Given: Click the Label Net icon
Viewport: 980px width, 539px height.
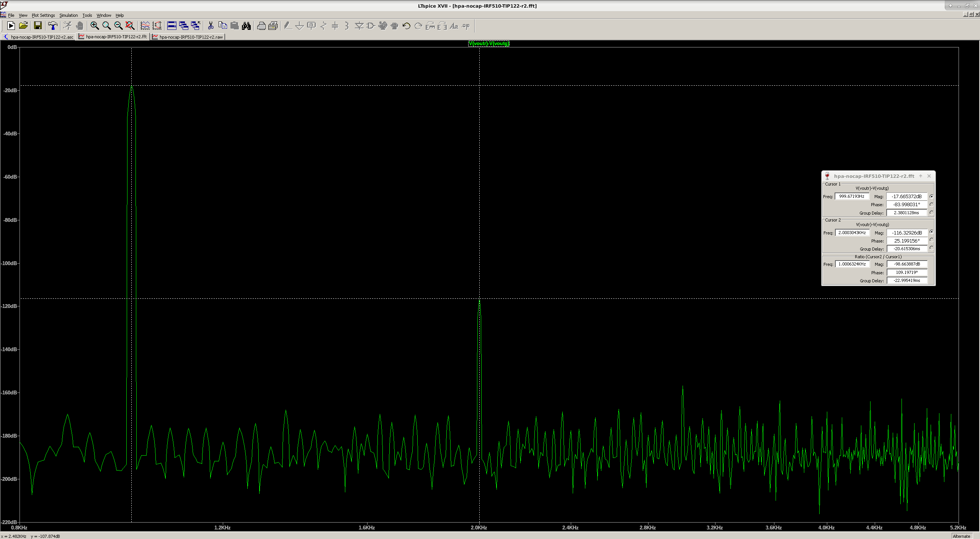Looking at the screenshot, I should (x=312, y=26).
